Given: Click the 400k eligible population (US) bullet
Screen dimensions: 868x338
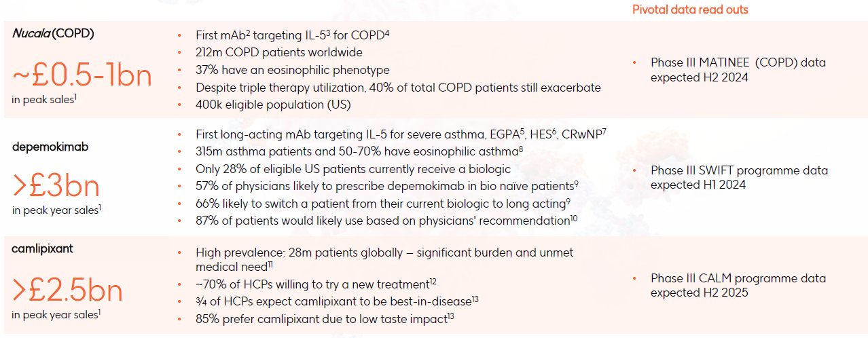Looking at the screenshot, I should click(x=274, y=105).
